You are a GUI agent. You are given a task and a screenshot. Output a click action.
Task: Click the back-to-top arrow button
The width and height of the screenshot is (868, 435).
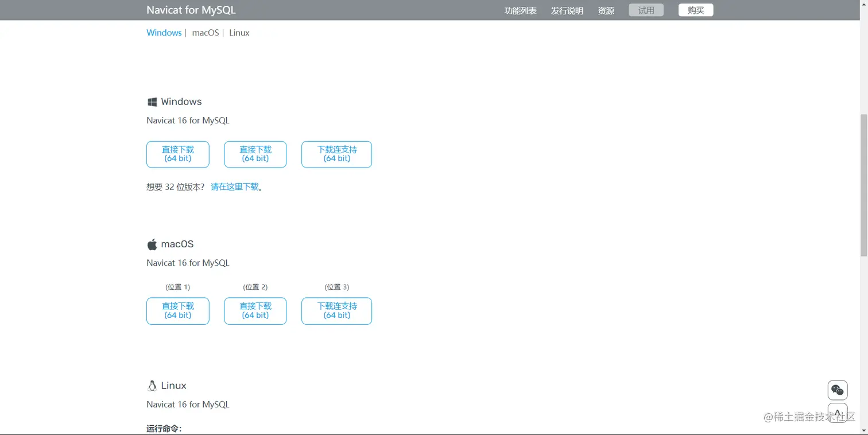(x=838, y=413)
